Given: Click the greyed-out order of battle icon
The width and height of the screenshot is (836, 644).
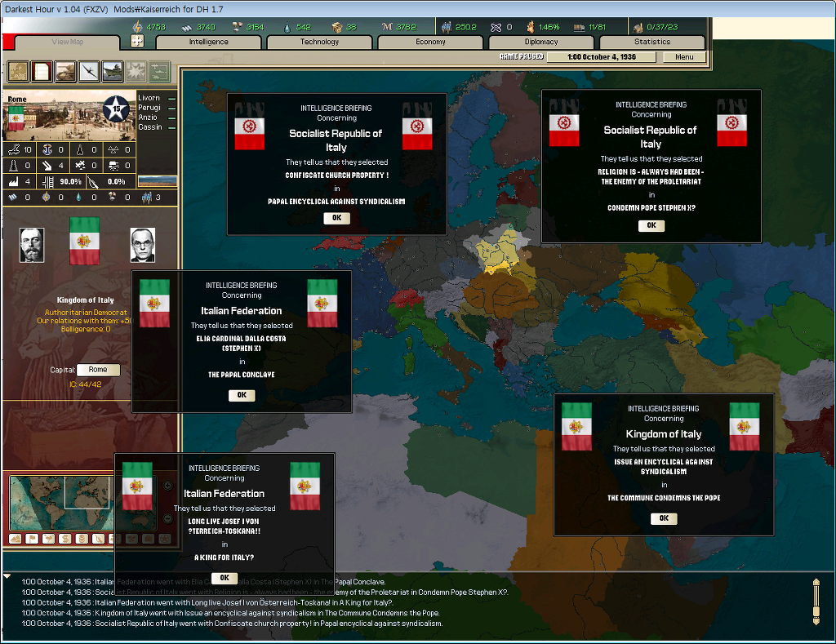Looking at the screenshot, I should [x=159, y=72].
